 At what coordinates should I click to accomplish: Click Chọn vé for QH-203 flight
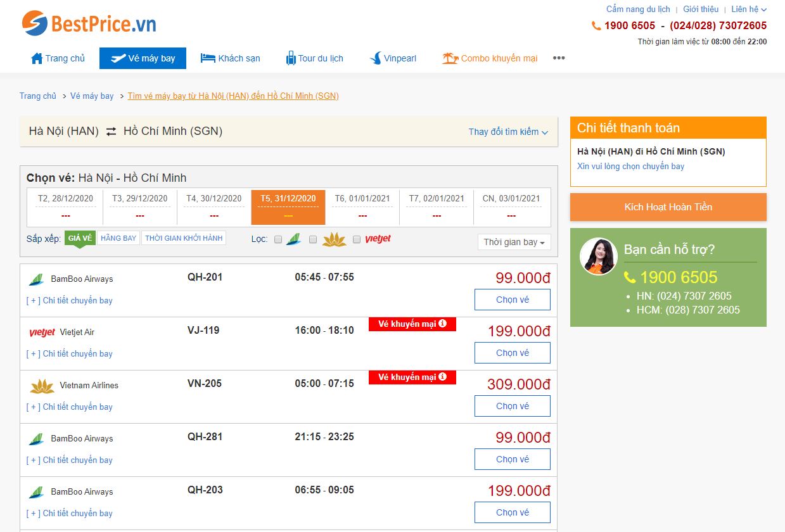click(513, 512)
